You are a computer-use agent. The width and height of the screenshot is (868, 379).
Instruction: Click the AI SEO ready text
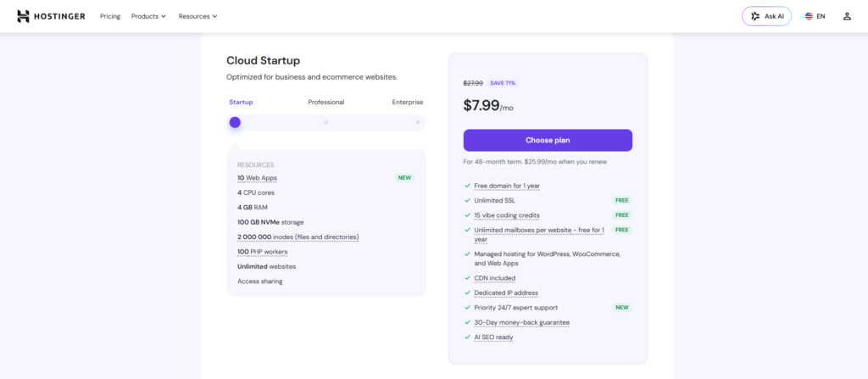click(x=494, y=337)
